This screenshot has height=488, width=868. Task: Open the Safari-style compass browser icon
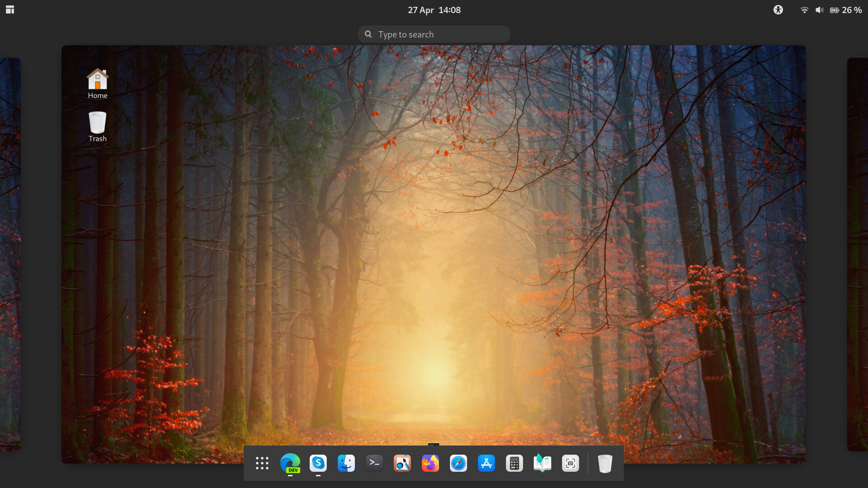[458, 463]
